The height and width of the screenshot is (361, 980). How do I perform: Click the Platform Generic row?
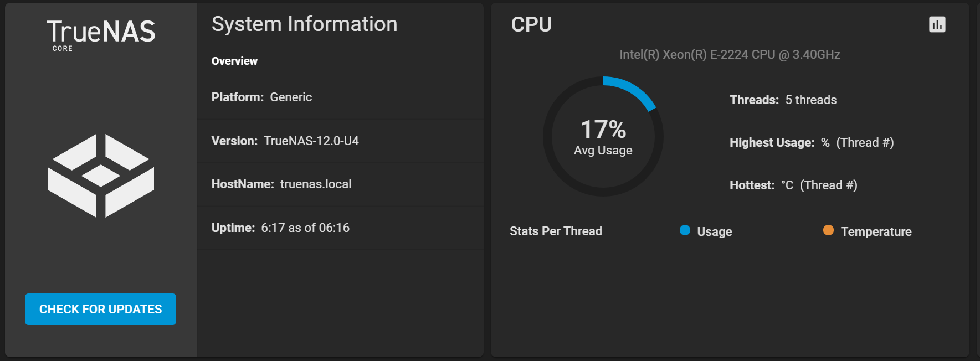click(340, 97)
